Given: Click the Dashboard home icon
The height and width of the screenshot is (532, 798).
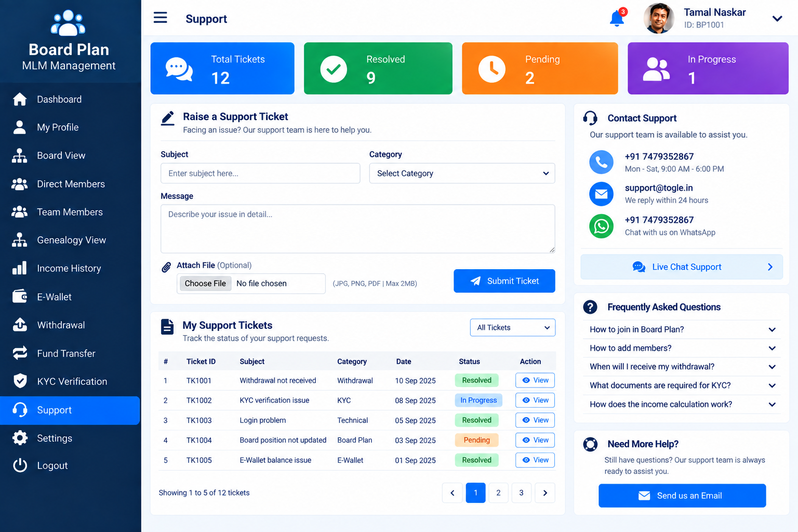Looking at the screenshot, I should click(x=20, y=99).
